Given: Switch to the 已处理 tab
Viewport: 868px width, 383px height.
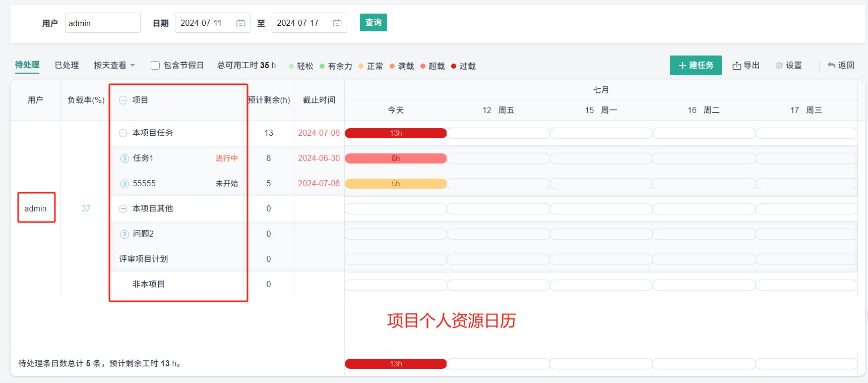Looking at the screenshot, I should (x=67, y=65).
